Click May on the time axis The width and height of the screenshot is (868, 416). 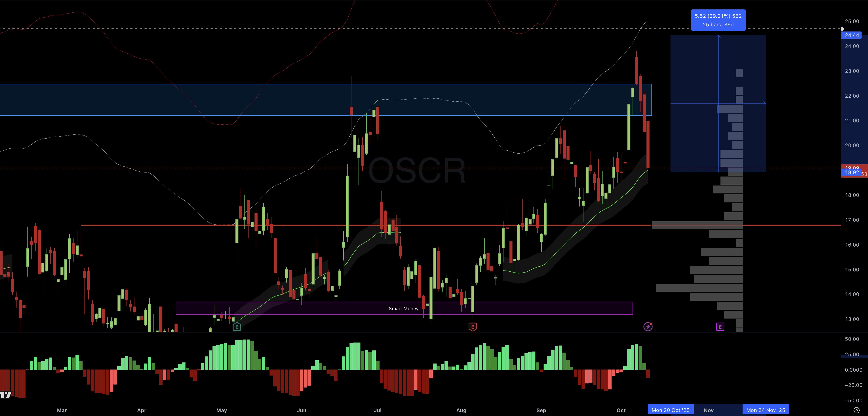point(222,410)
